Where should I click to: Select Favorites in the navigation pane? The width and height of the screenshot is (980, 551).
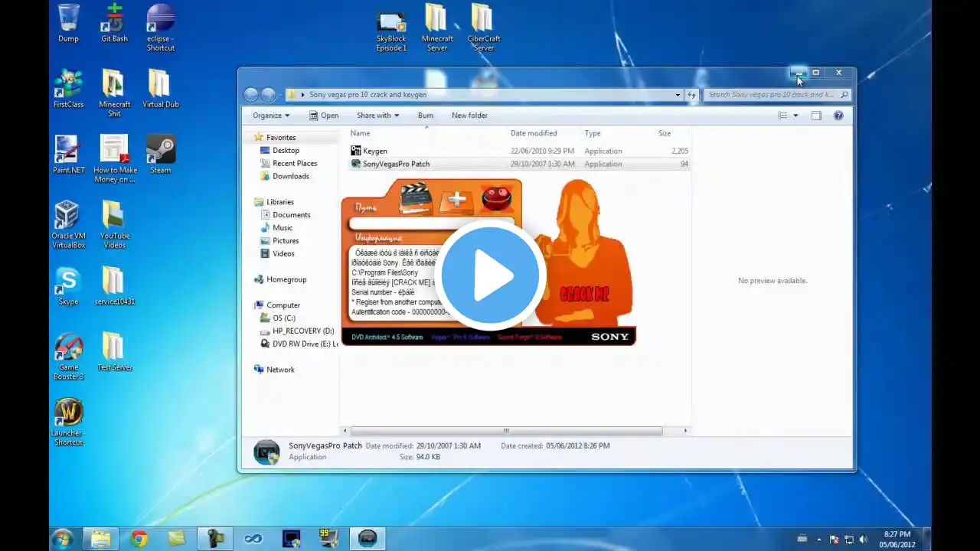coord(281,138)
